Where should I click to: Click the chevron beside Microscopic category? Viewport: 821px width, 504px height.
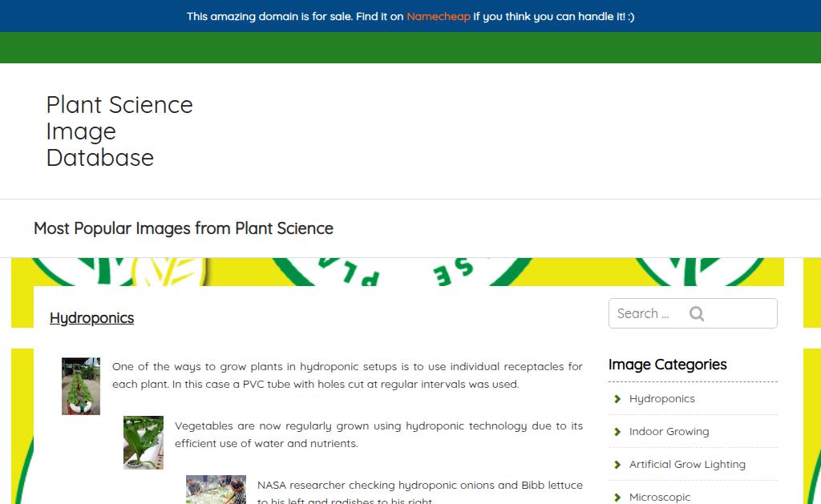617,497
